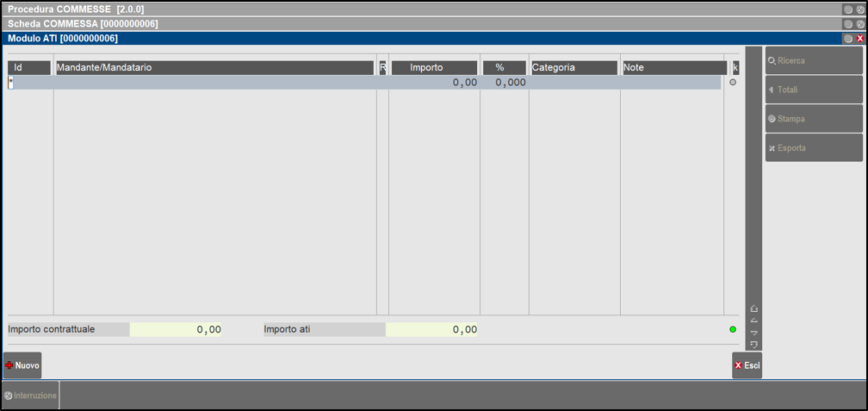Viewport: 868px width, 411px height.
Task: Exit the module using Esci
Action: point(747,365)
